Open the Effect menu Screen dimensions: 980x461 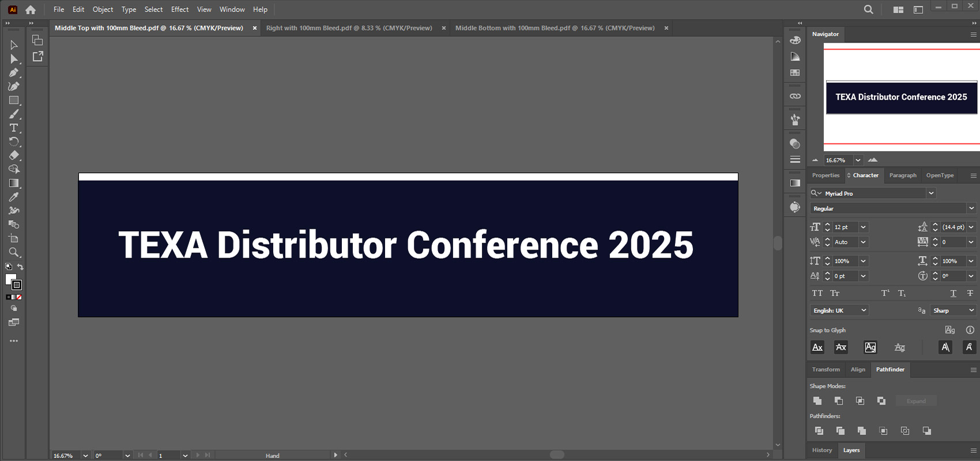pos(180,9)
